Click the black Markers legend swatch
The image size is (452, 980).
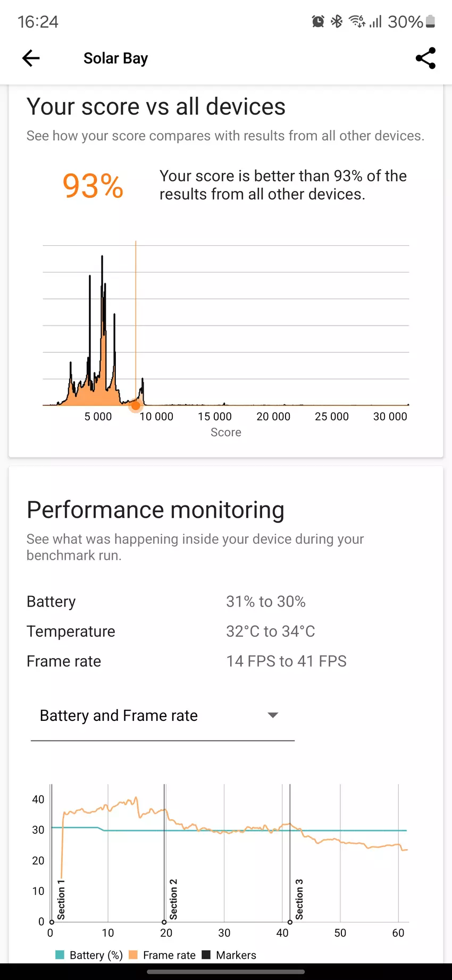point(206,955)
